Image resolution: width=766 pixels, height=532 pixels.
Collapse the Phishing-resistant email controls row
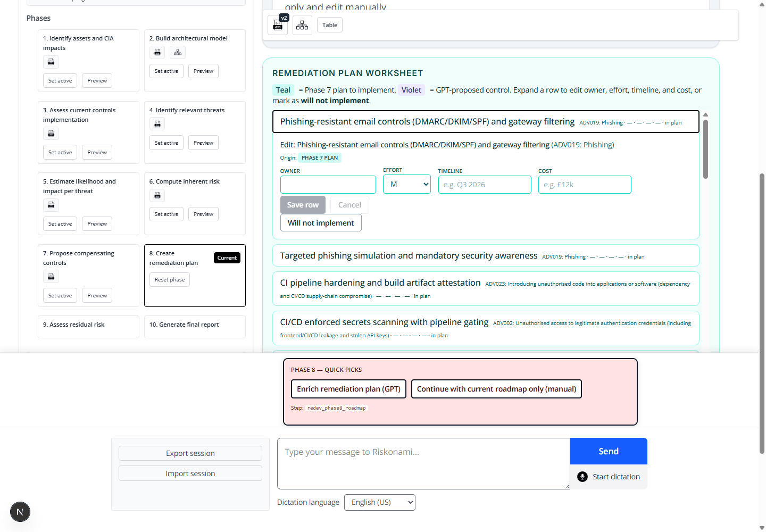point(486,122)
